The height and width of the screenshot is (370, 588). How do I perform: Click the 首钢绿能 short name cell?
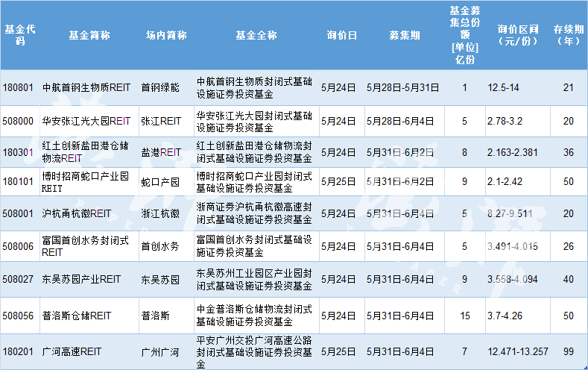160,88
